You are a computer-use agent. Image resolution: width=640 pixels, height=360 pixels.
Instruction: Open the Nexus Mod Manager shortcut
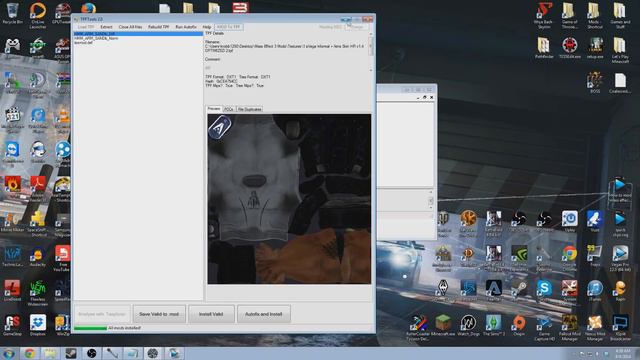(595, 328)
